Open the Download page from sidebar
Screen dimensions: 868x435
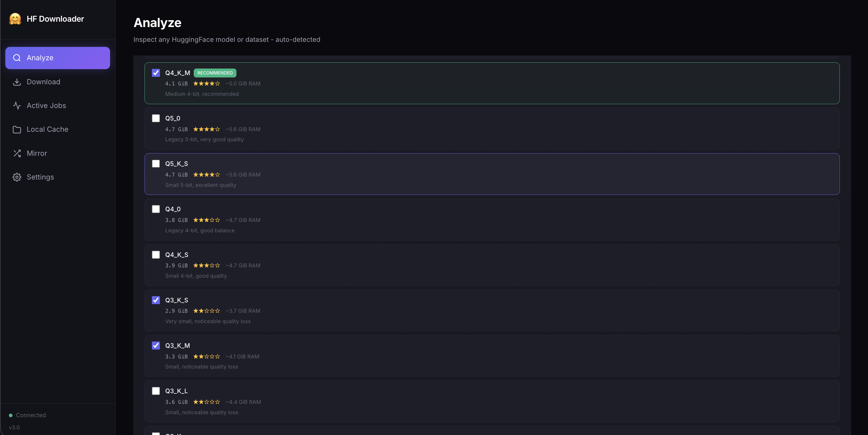44,82
